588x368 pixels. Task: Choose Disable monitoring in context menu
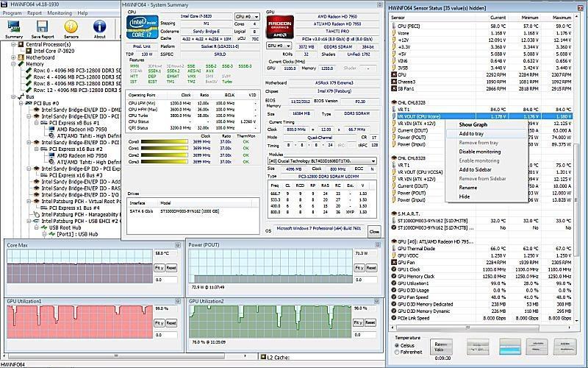480,152
